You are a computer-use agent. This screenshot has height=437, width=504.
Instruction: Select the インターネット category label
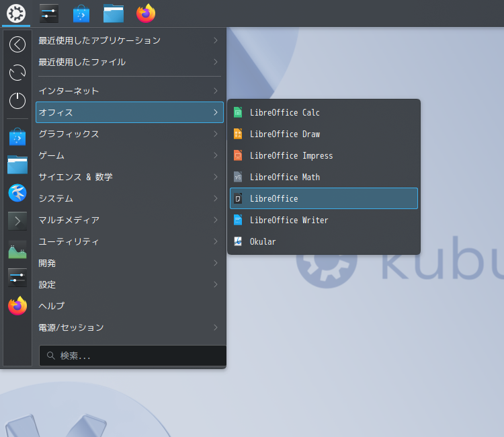click(69, 91)
